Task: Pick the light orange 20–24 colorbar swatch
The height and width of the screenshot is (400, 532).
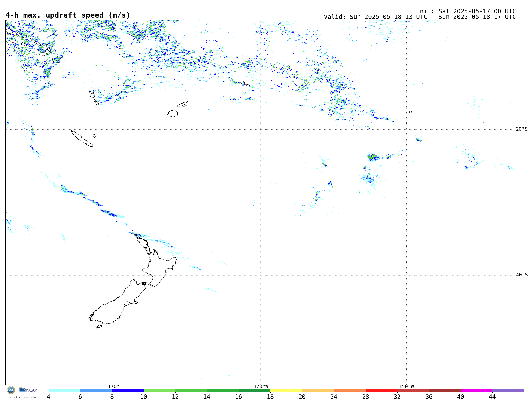Action: (318, 390)
